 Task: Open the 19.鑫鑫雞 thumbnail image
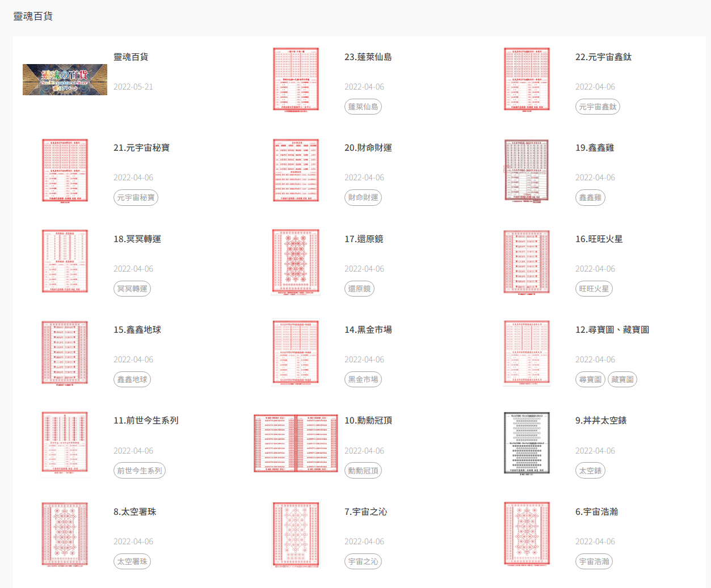(x=527, y=170)
